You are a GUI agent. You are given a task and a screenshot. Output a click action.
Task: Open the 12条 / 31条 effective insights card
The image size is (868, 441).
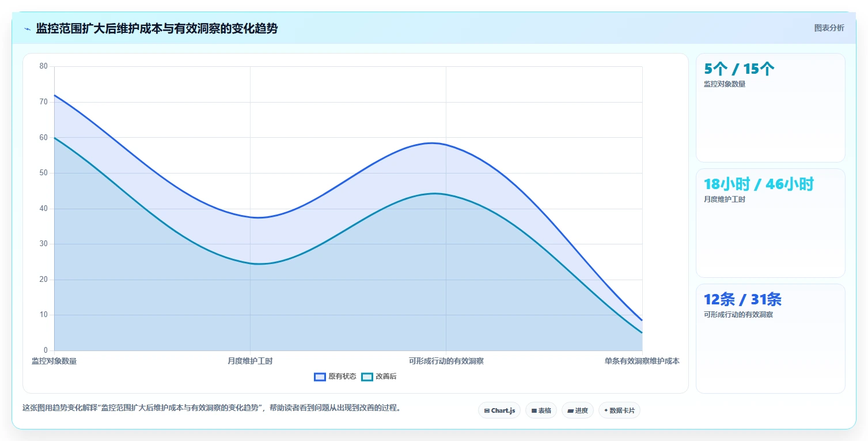click(771, 338)
